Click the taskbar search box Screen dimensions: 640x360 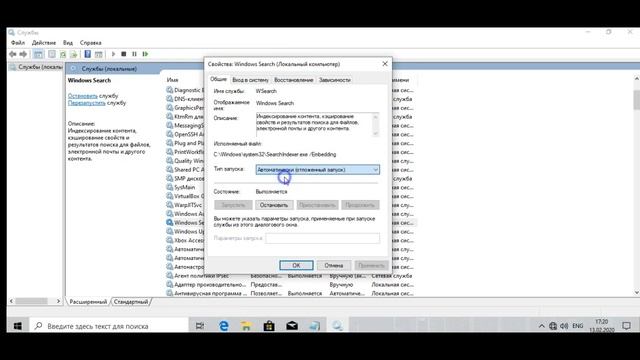point(109,326)
